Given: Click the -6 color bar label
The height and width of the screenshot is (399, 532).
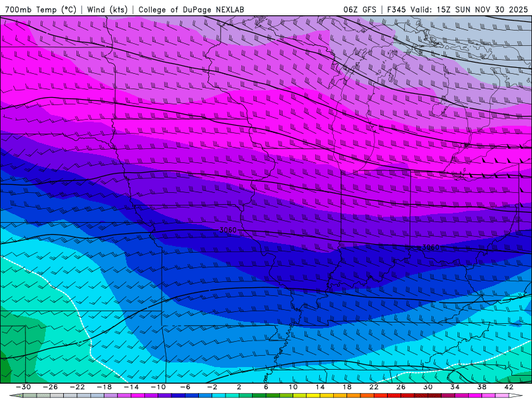Looking at the screenshot, I should 185,387.
